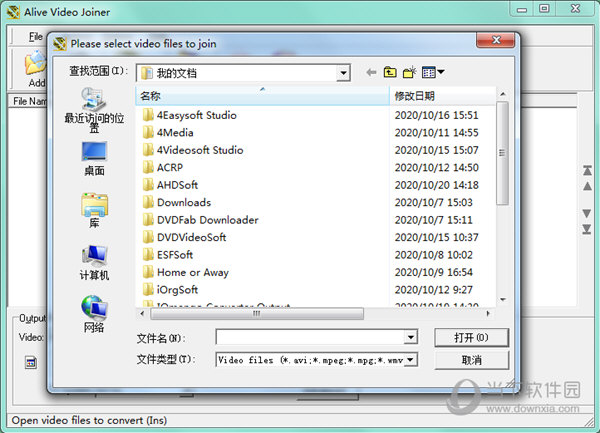The height and width of the screenshot is (433, 600).
Task: Click the output settings icon below Video
Action: (31, 362)
